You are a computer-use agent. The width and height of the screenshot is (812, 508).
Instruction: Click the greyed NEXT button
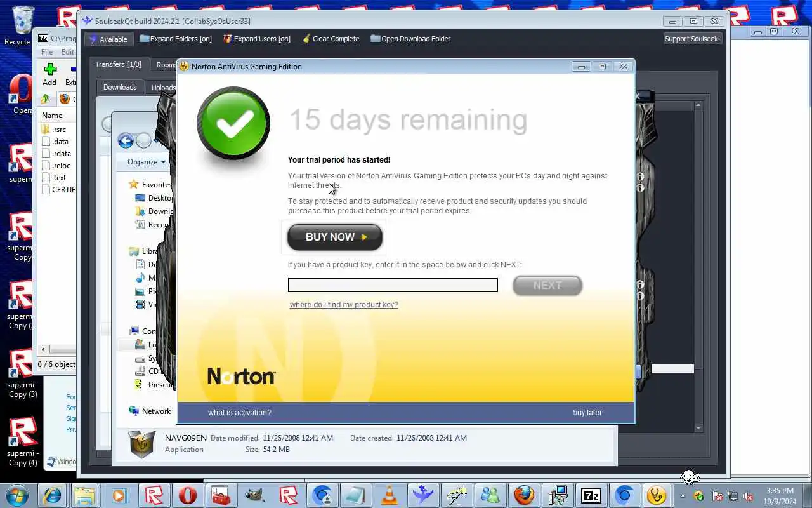pos(547,286)
